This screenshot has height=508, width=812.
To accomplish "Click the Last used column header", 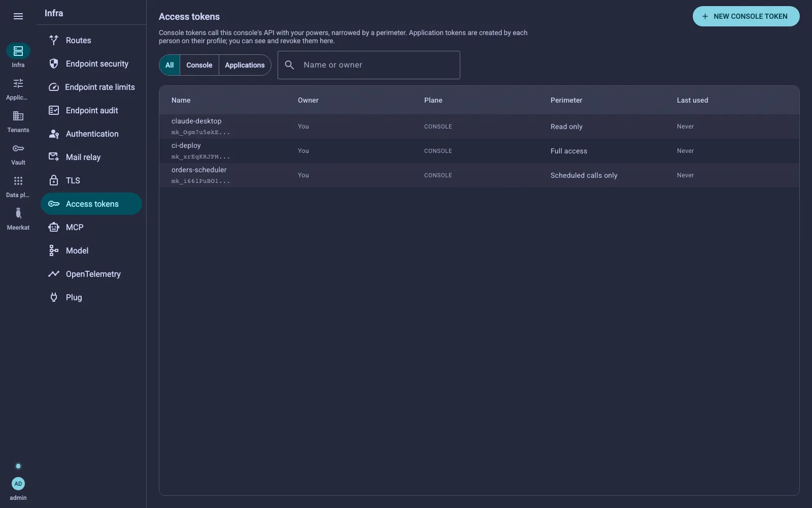I will pos(692,100).
